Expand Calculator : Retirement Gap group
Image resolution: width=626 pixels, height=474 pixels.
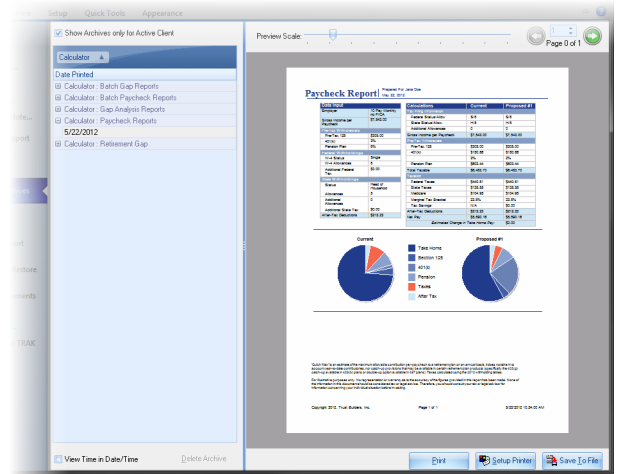pos(59,145)
